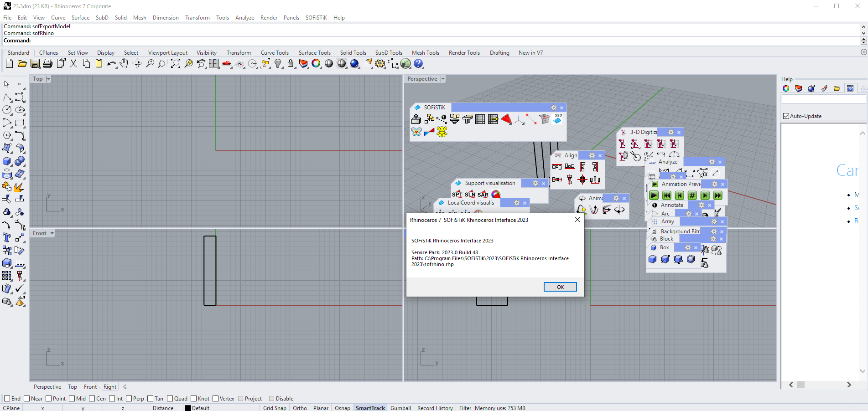Image resolution: width=868 pixels, height=411 pixels.
Task: Click the Cut scissors icon
Action: 73,64
